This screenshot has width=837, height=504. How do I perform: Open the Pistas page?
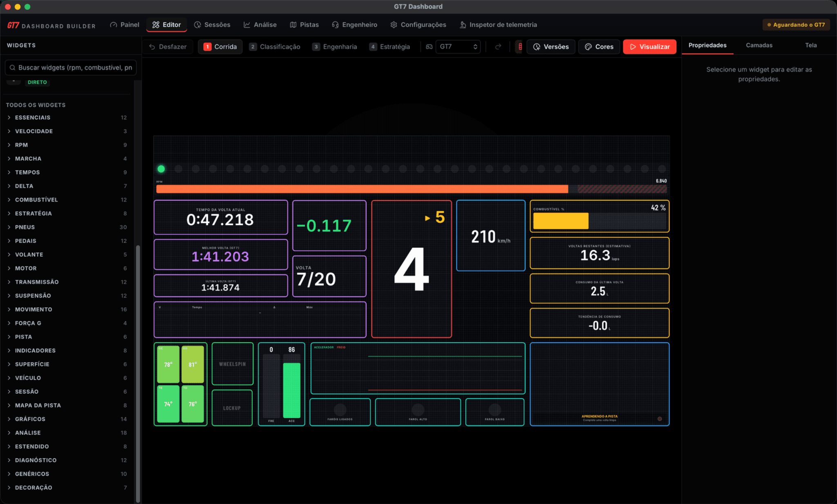click(304, 25)
